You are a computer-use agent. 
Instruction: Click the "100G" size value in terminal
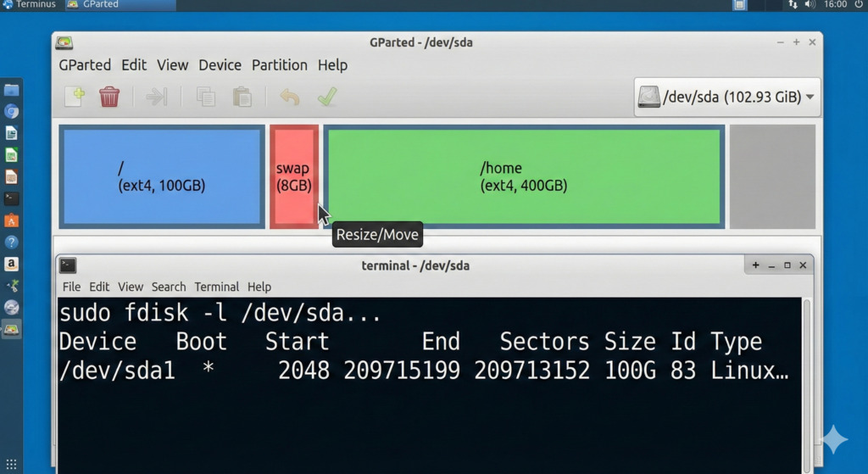[630, 371]
